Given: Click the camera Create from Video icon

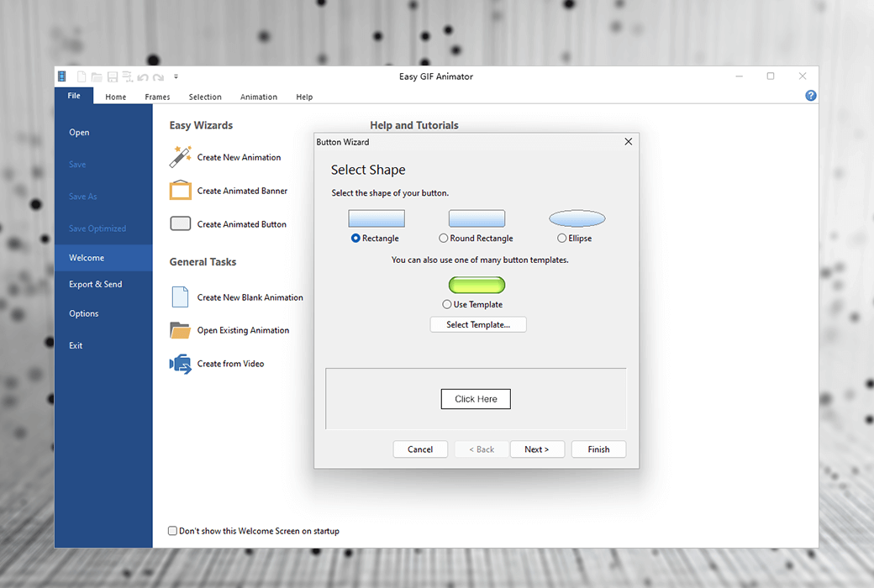Looking at the screenshot, I should click(180, 364).
